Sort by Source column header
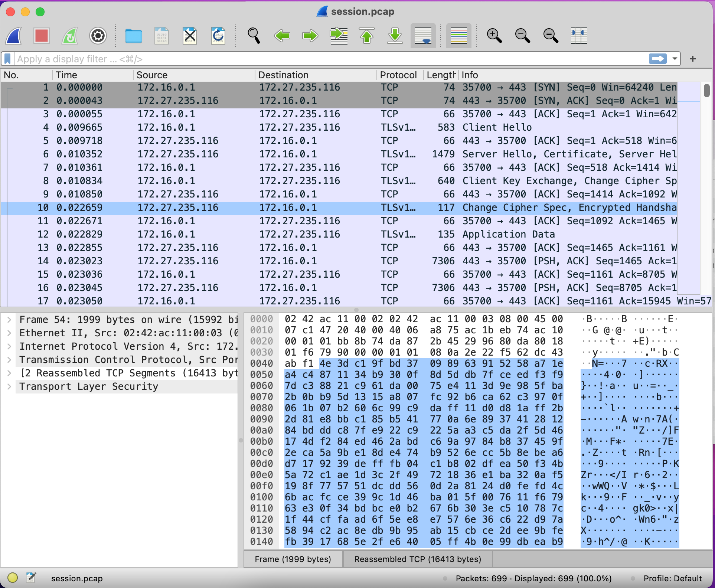715x588 pixels. pyautogui.click(x=194, y=75)
